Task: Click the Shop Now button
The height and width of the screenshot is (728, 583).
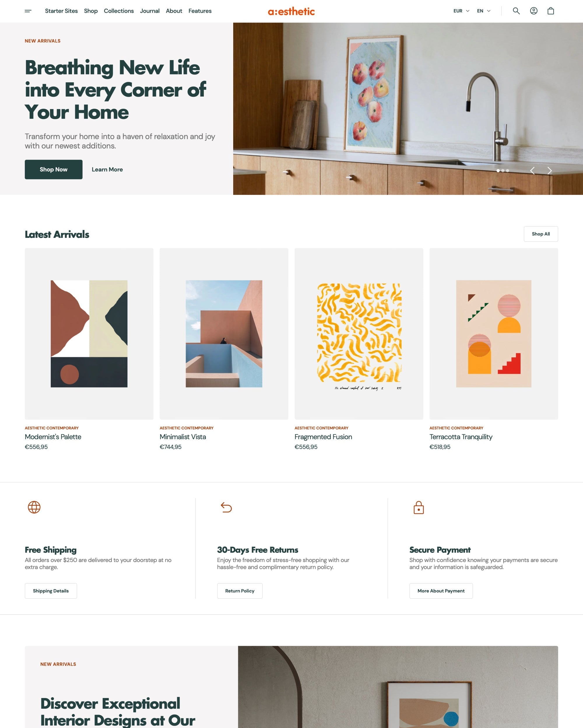Action: tap(54, 170)
